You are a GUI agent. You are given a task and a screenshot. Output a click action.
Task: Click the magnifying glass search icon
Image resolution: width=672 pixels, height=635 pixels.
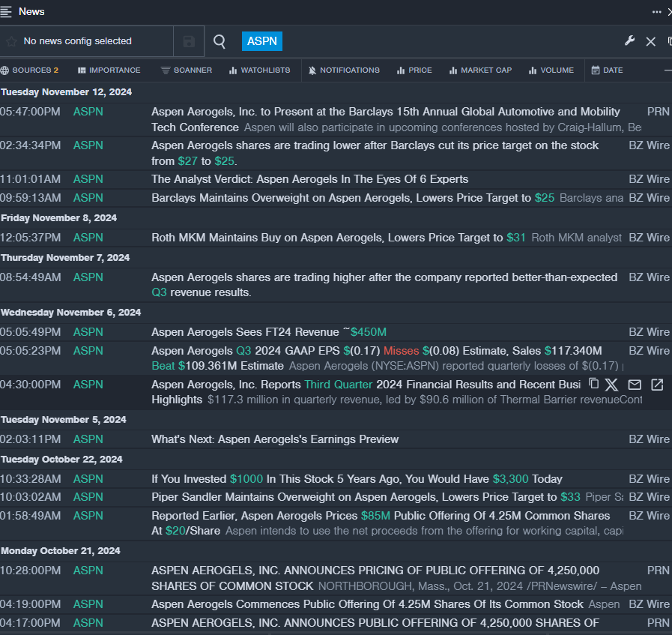pos(220,41)
